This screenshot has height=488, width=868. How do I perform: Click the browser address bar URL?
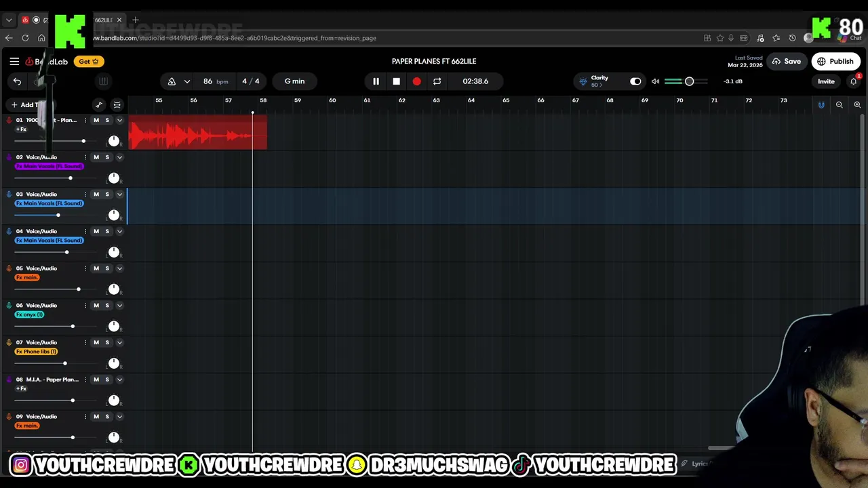pyautogui.click(x=234, y=38)
